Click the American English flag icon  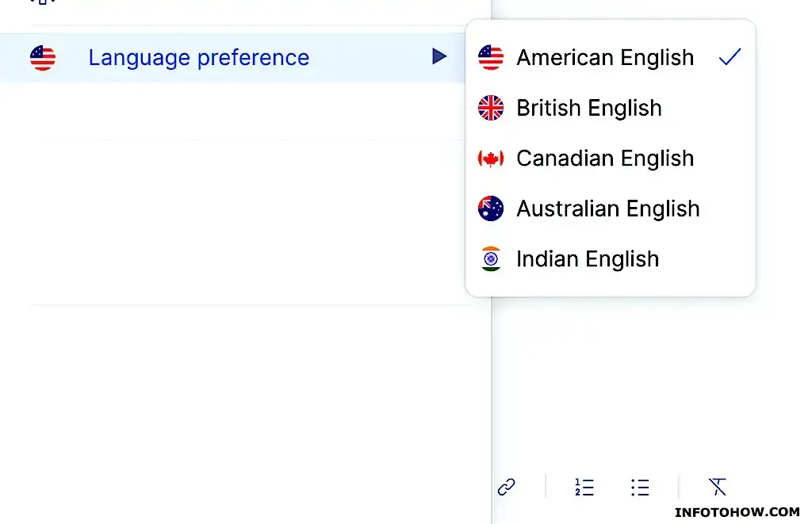pos(491,58)
